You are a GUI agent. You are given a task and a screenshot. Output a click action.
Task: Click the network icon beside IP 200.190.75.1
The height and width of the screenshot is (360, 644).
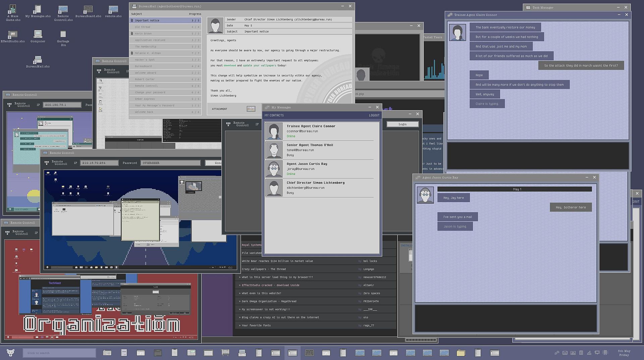(x=9, y=105)
